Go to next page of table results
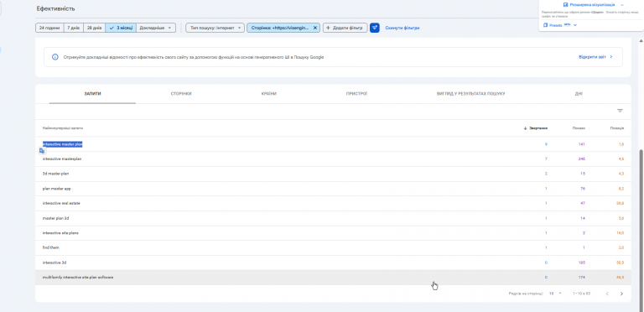644x312 pixels. (621, 294)
